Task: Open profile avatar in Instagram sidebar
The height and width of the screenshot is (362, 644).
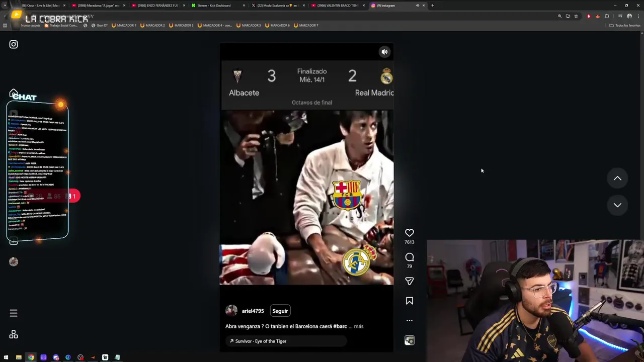Action: (x=14, y=261)
